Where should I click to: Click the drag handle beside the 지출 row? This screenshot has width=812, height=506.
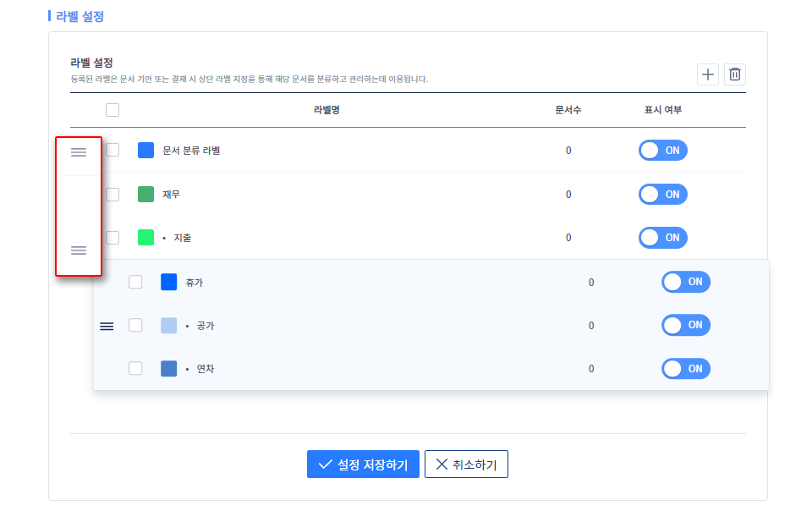click(x=79, y=250)
